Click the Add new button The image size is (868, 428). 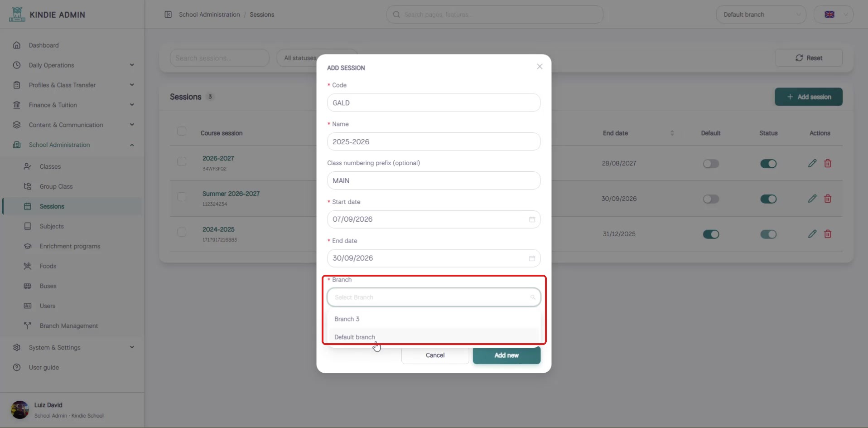pyautogui.click(x=506, y=355)
